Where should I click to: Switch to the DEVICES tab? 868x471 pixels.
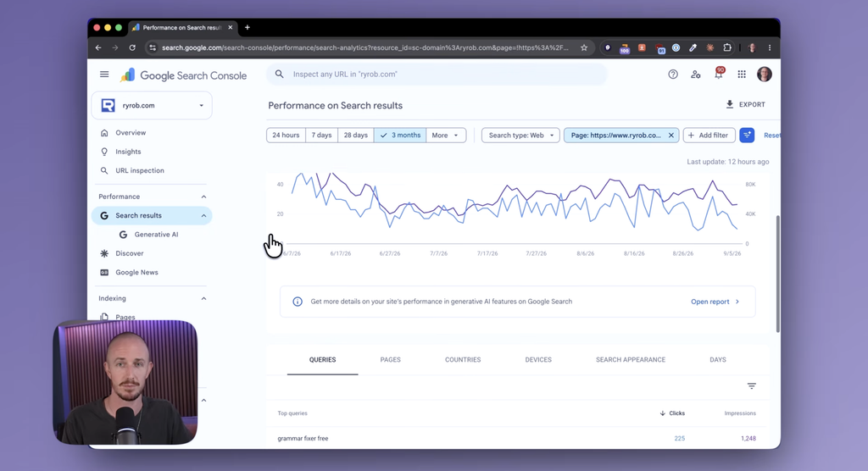pyautogui.click(x=538, y=360)
